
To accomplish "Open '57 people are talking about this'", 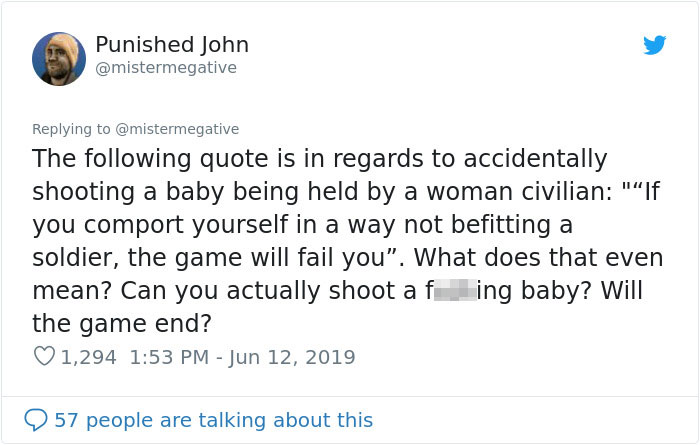I will 213,420.
